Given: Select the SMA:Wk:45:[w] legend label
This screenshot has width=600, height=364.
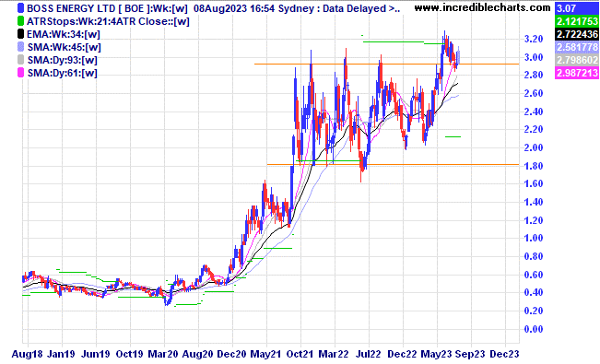Looking at the screenshot, I should [64, 48].
